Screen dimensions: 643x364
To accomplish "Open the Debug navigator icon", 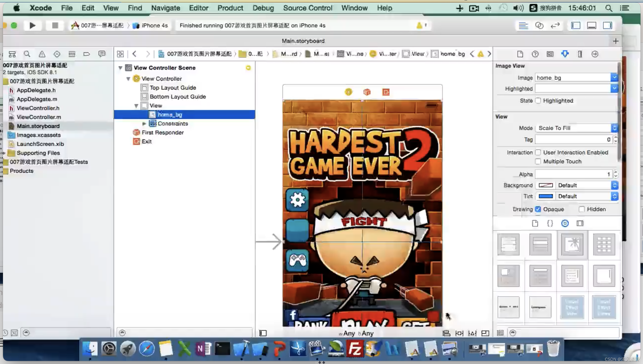I will click(72, 54).
